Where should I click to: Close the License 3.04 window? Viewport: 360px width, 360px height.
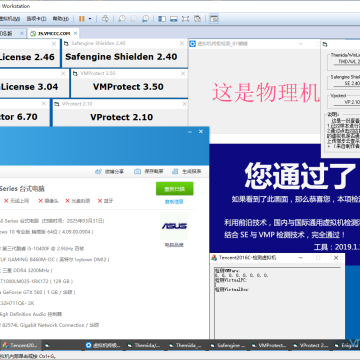63,73
